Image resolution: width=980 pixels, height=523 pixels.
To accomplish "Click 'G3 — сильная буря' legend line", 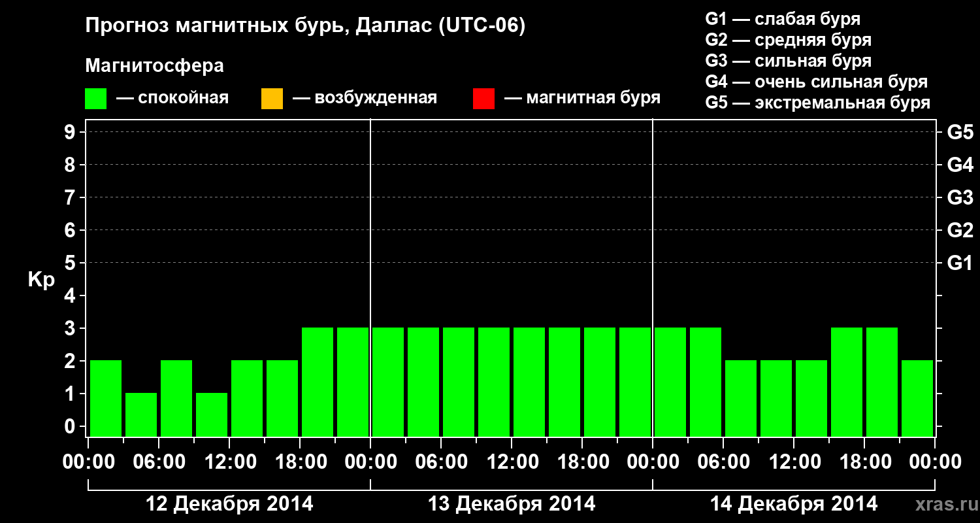I will pos(788,61).
